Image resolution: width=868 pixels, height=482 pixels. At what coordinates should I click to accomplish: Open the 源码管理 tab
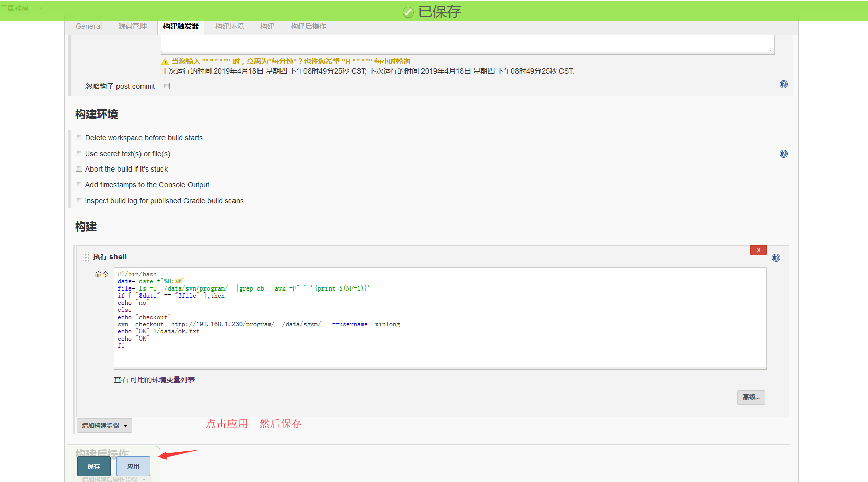[132, 27]
